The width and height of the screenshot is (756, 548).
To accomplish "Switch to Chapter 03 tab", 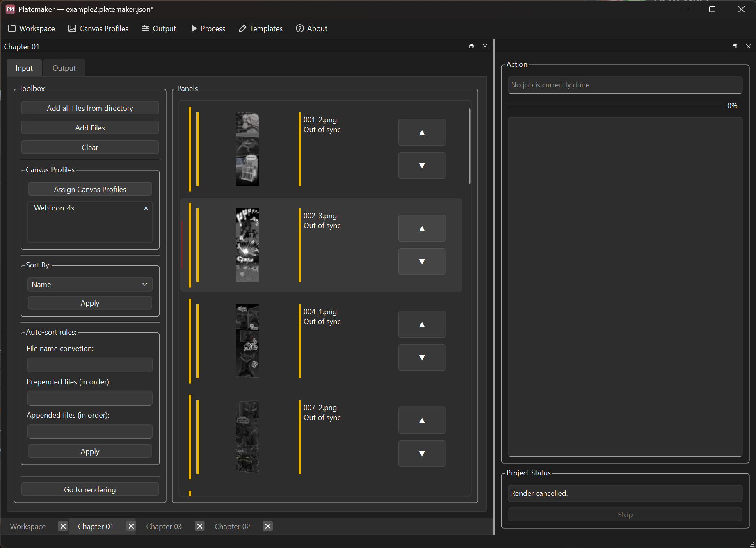I will [x=164, y=526].
